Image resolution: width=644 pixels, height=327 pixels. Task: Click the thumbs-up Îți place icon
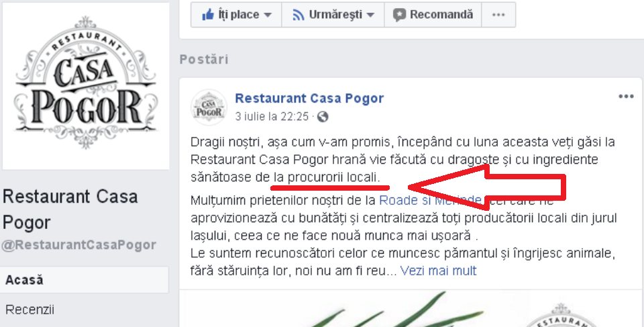(x=208, y=15)
